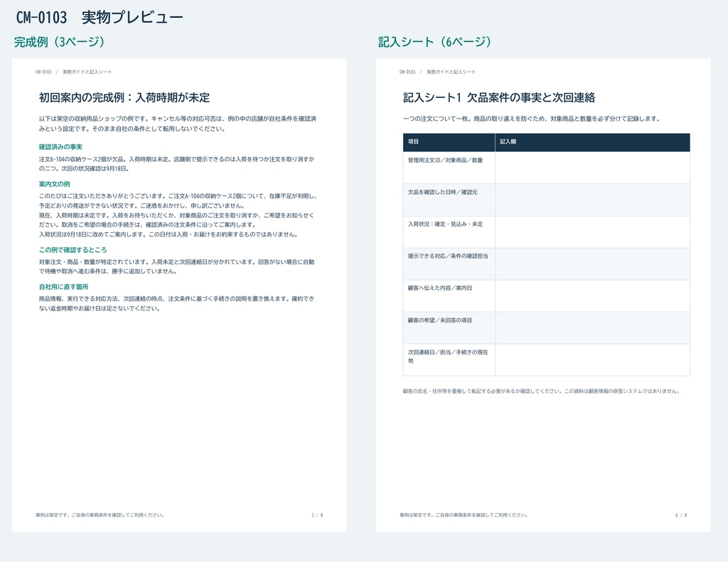Click the entry cell beside '管理用注文ID'
This screenshot has height=562, width=728.
pos(592,168)
